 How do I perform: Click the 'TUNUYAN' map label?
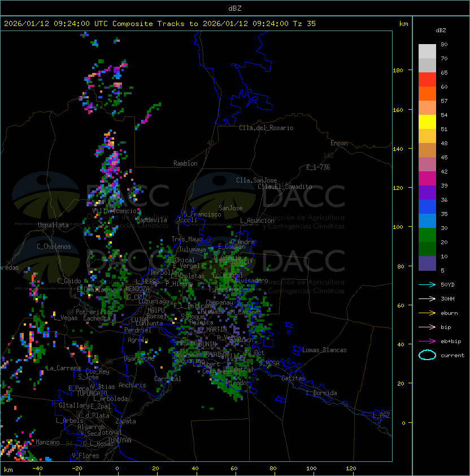120,440
